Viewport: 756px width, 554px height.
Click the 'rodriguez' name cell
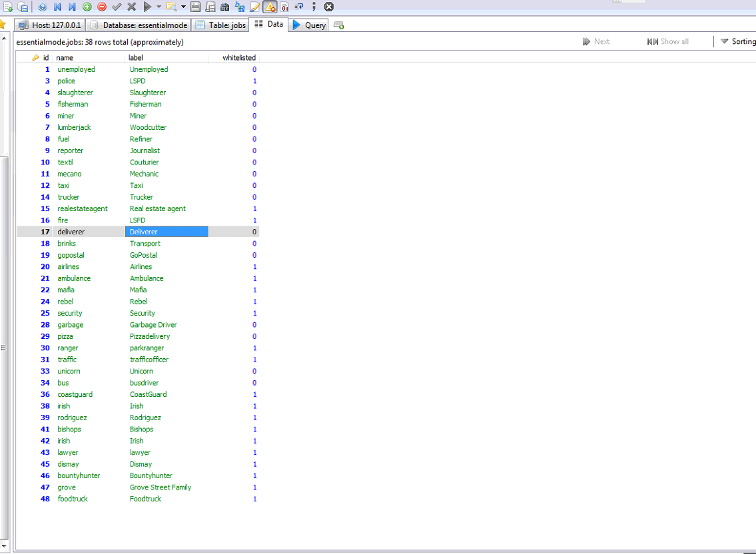(x=89, y=417)
